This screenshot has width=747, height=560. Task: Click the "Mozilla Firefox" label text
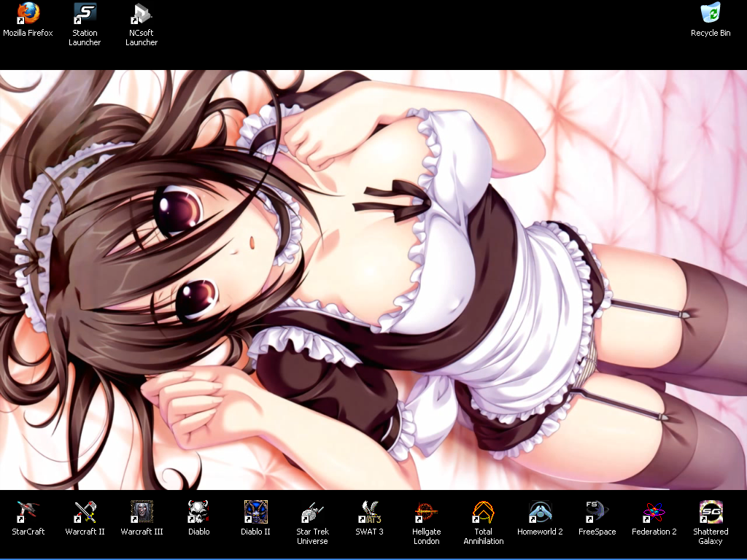(x=28, y=33)
